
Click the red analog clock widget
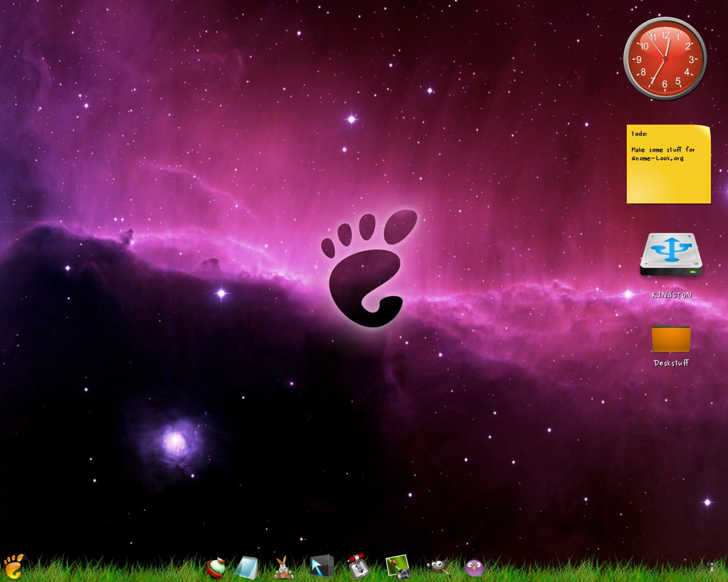[x=665, y=59]
